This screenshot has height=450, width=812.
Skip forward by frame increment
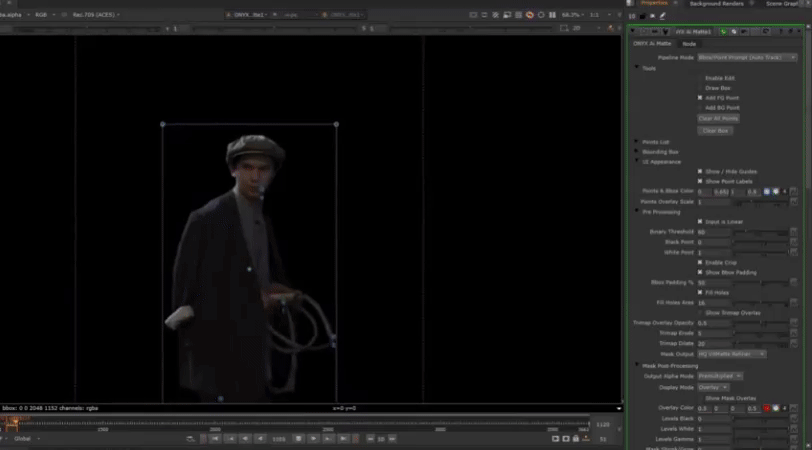392,439
